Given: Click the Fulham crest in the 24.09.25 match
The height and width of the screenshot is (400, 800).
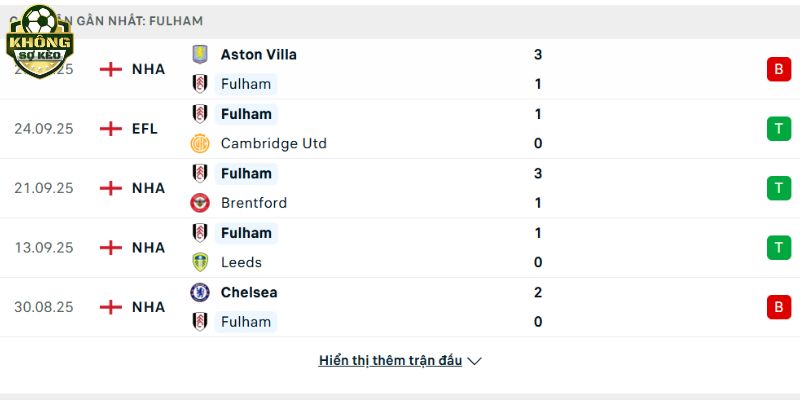Looking at the screenshot, I should [200, 114].
